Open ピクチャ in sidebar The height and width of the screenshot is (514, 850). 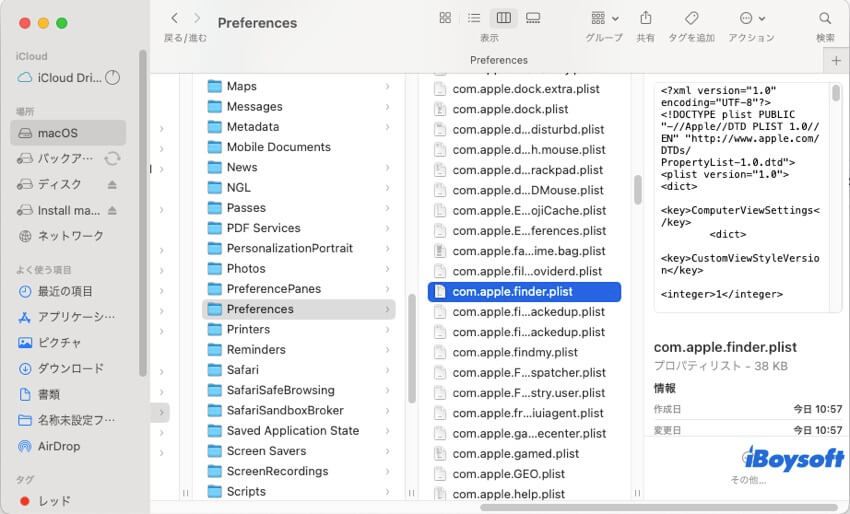click(x=68, y=343)
